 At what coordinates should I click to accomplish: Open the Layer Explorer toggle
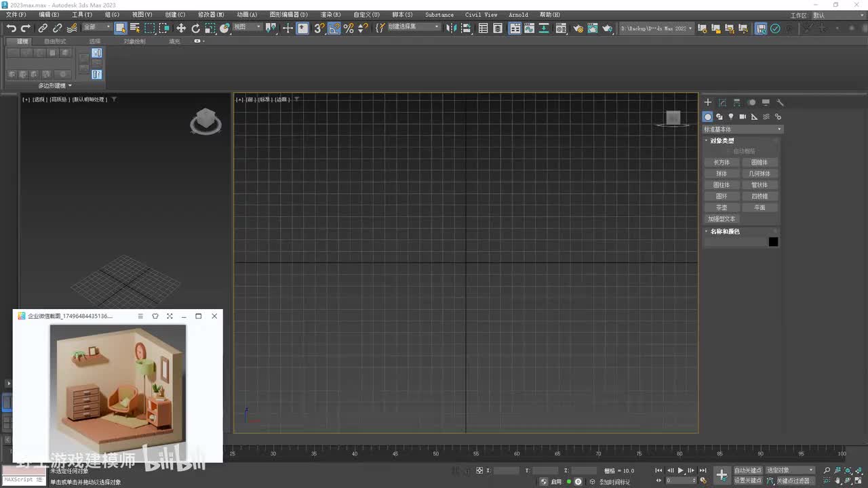[x=498, y=28]
